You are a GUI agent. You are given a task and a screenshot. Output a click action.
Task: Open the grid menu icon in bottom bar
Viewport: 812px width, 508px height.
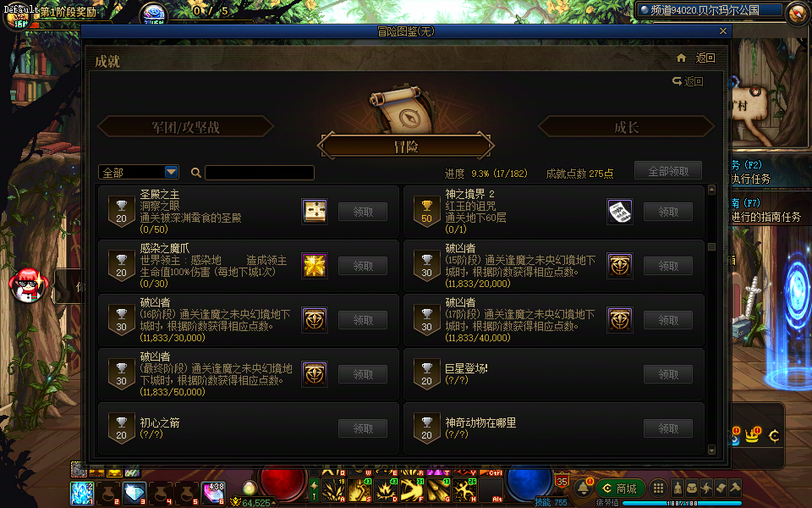coord(658,489)
